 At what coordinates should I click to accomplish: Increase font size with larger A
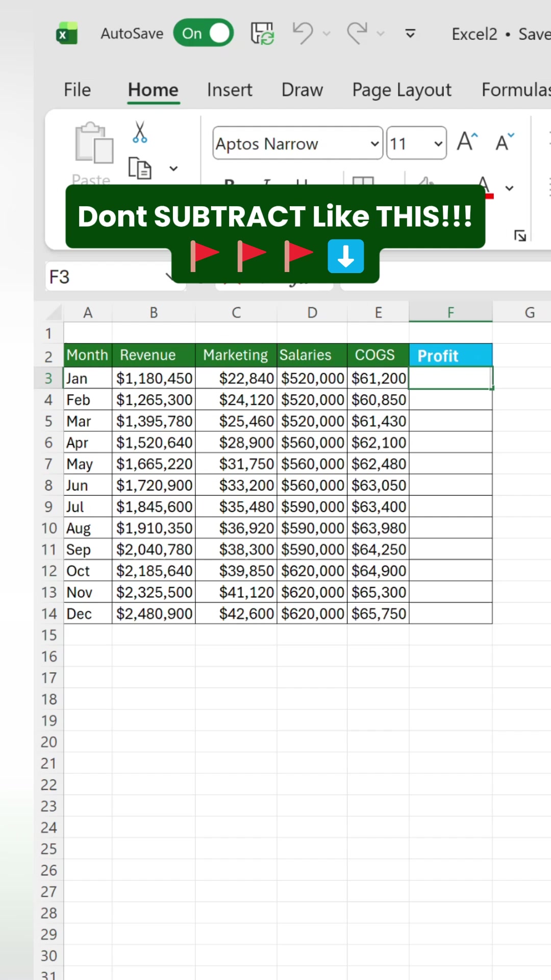pyautogui.click(x=467, y=142)
